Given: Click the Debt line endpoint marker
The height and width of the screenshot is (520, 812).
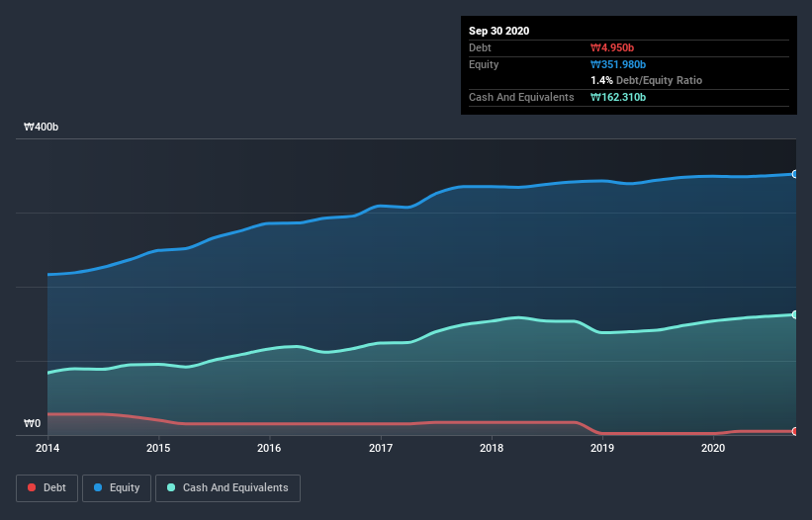Looking at the screenshot, I should (795, 431).
